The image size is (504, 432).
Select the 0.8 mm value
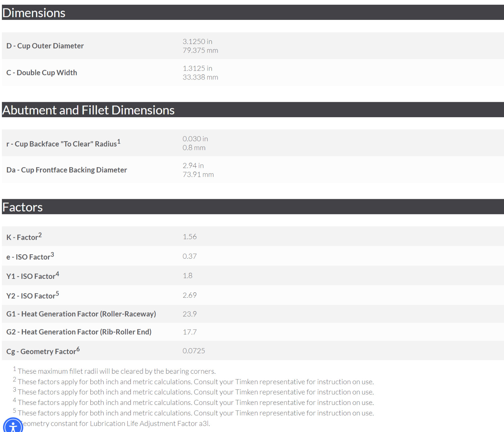pos(194,148)
